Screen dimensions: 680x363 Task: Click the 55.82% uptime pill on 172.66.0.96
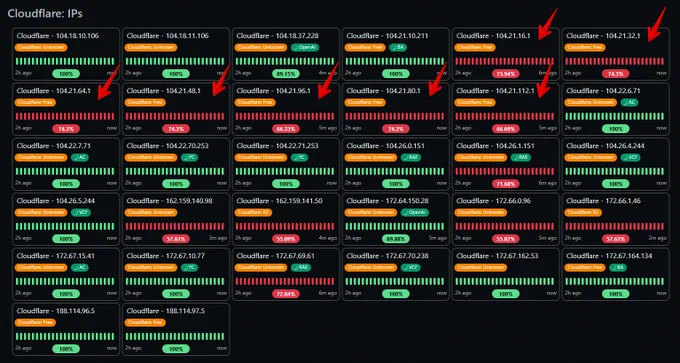click(506, 239)
